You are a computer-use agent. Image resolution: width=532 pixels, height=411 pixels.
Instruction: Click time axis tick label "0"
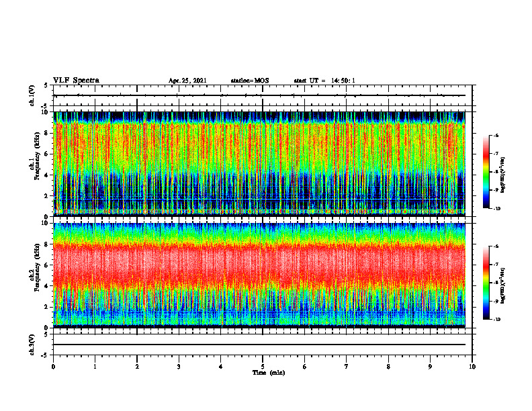[x=53, y=367]
